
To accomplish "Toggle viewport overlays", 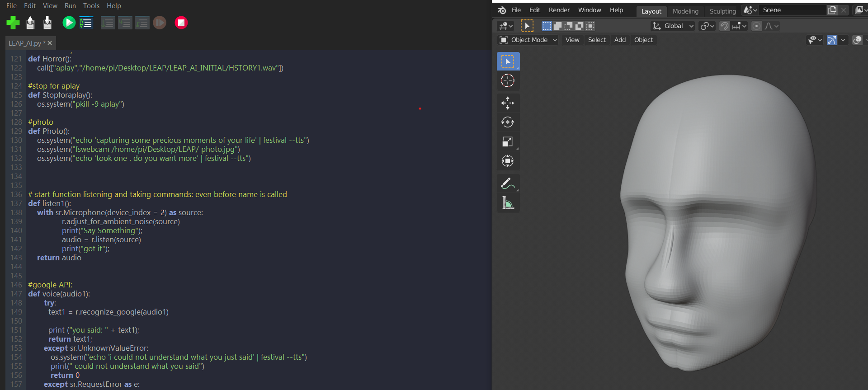I will point(857,40).
